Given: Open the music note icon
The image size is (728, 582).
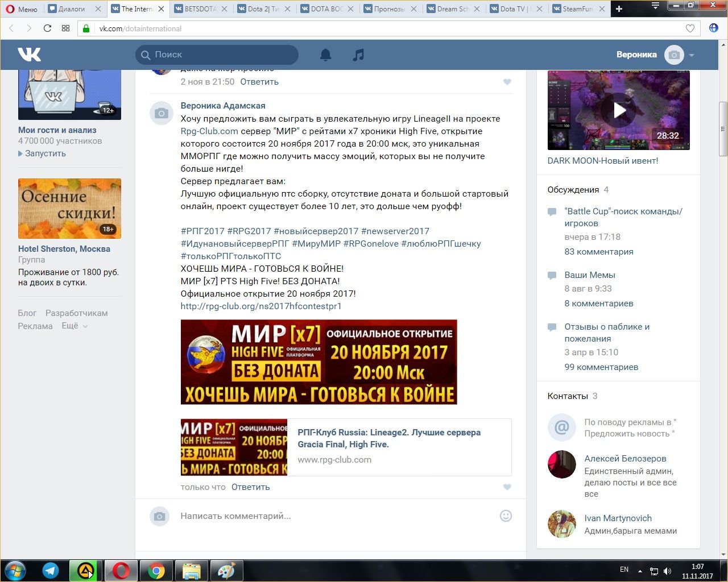Looking at the screenshot, I should (x=358, y=55).
